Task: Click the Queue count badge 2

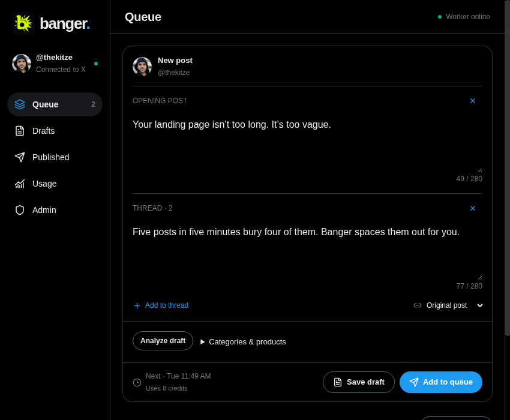Action: pyautogui.click(x=93, y=104)
